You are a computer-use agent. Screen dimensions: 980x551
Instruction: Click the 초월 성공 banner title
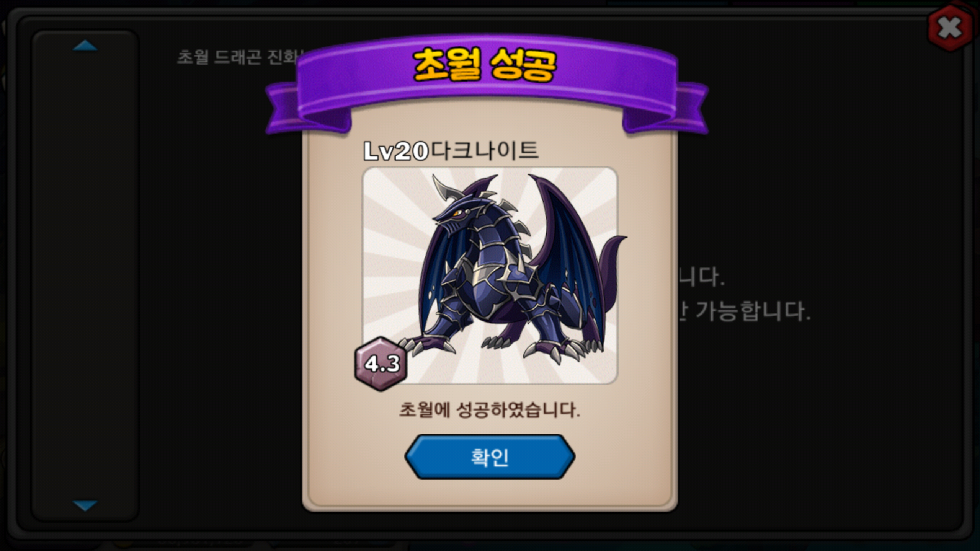(x=485, y=65)
